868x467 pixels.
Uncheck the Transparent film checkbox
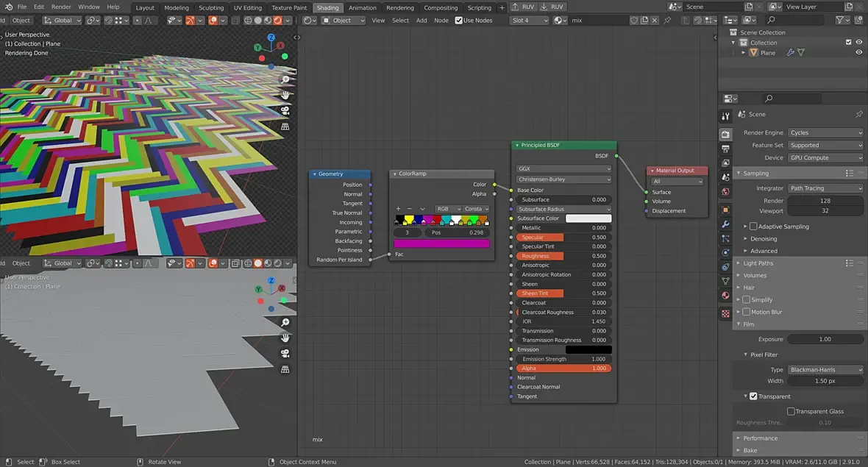(x=753, y=396)
